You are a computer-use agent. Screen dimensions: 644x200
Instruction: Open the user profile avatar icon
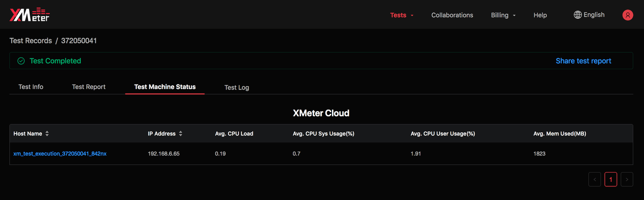(628, 15)
